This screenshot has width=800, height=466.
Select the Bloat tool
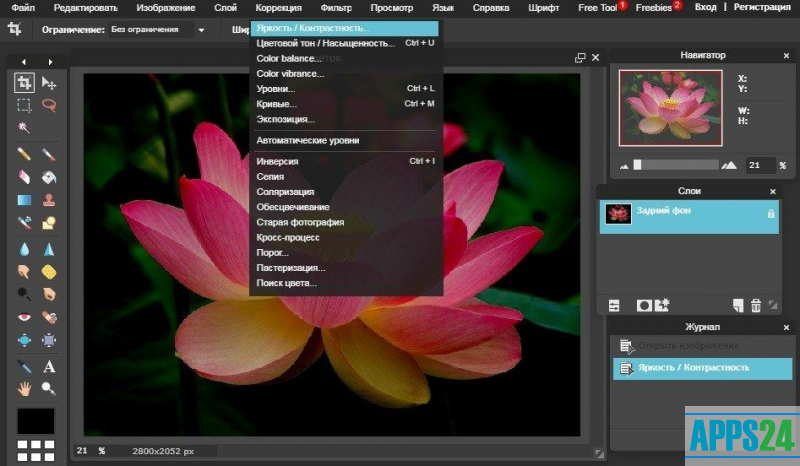point(24,340)
